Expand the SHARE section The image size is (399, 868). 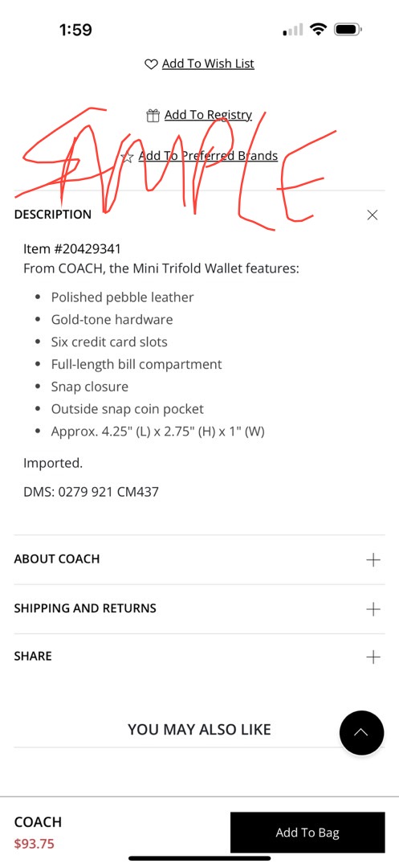tap(199, 657)
